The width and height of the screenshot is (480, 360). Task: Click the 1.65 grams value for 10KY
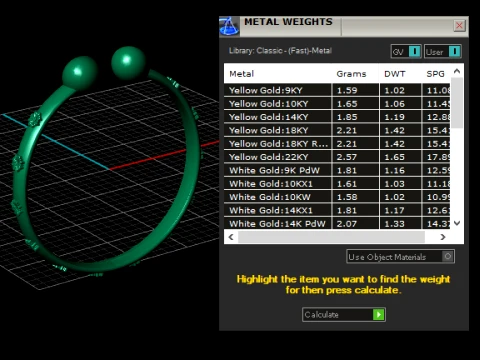tap(347, 104)
